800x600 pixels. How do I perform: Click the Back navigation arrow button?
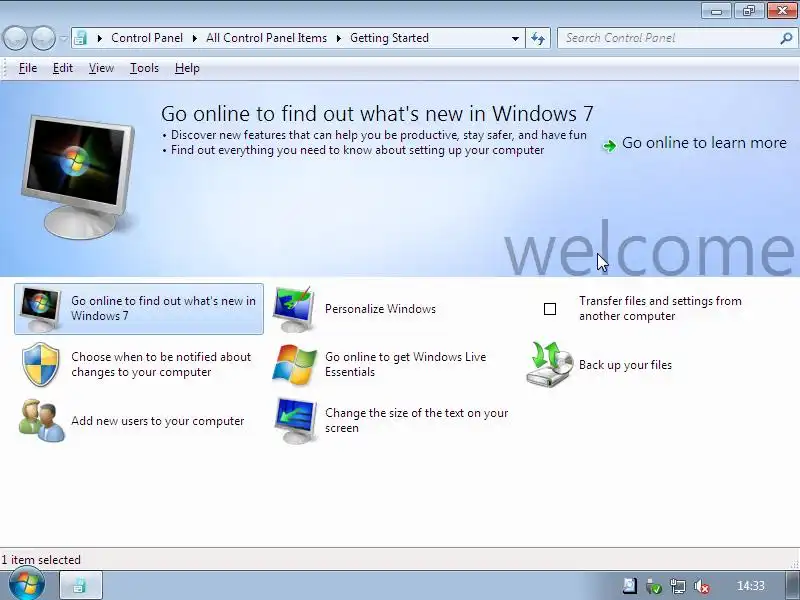(x=15, y=38)
